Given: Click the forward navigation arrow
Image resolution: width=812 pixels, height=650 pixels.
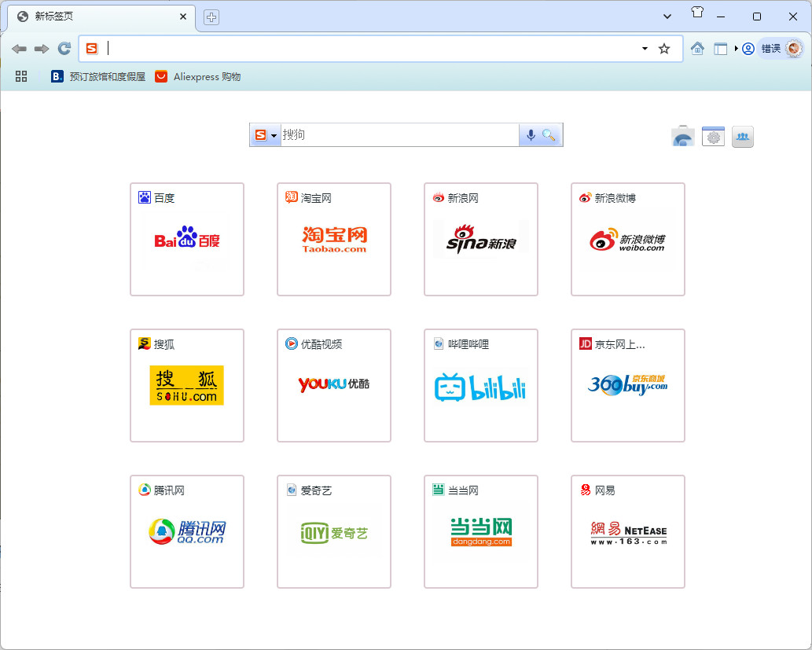Looking at the screenshot, I should point(42,49).
